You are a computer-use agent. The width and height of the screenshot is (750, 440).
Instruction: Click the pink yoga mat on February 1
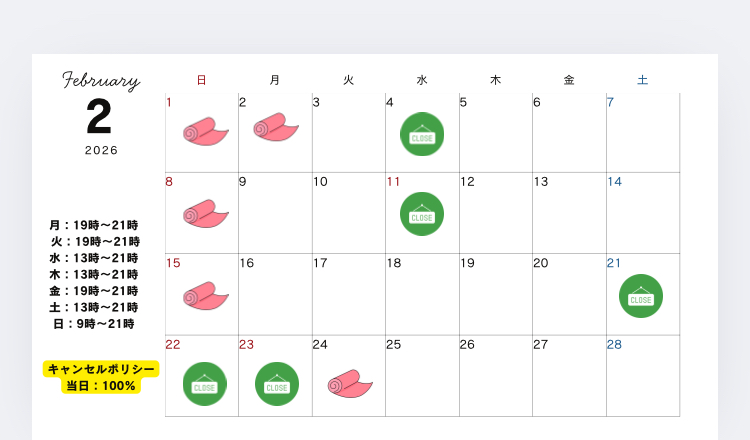(x=205, y=131)
